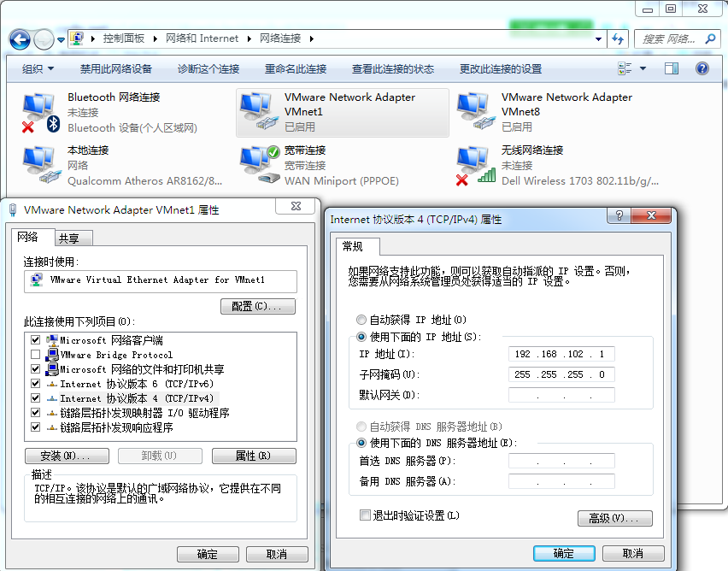Click the 首选 DNS 服务器 input field

[x=561, y=461]
